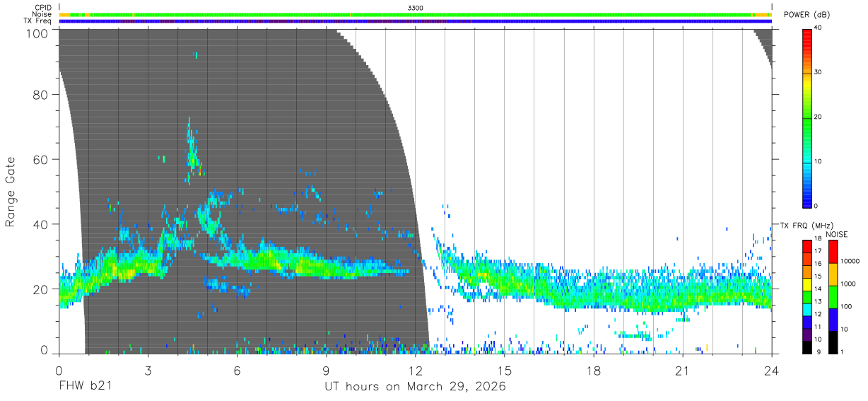868x401 pixels.
Task: Click the range gate '20' tick label
Action: [x=40, y=289]
